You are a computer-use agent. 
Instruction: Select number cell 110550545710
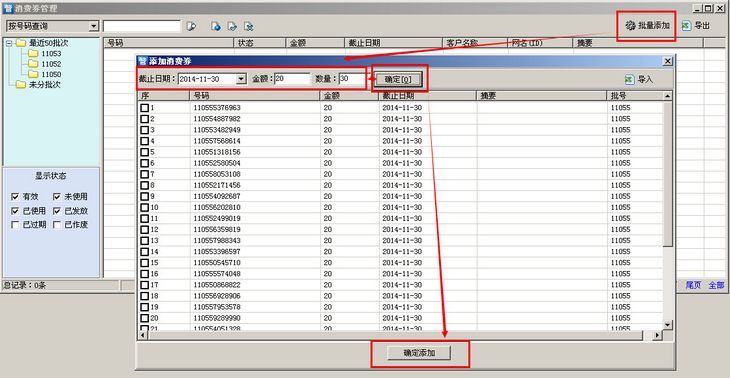click(217, 263)
